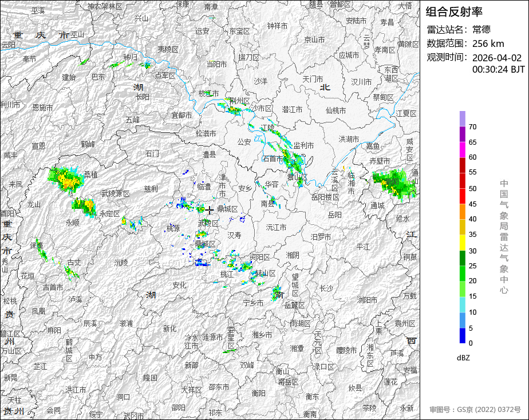Select the 审图号 GS京 (2022) 0372号 text

[x=475, y=410]
